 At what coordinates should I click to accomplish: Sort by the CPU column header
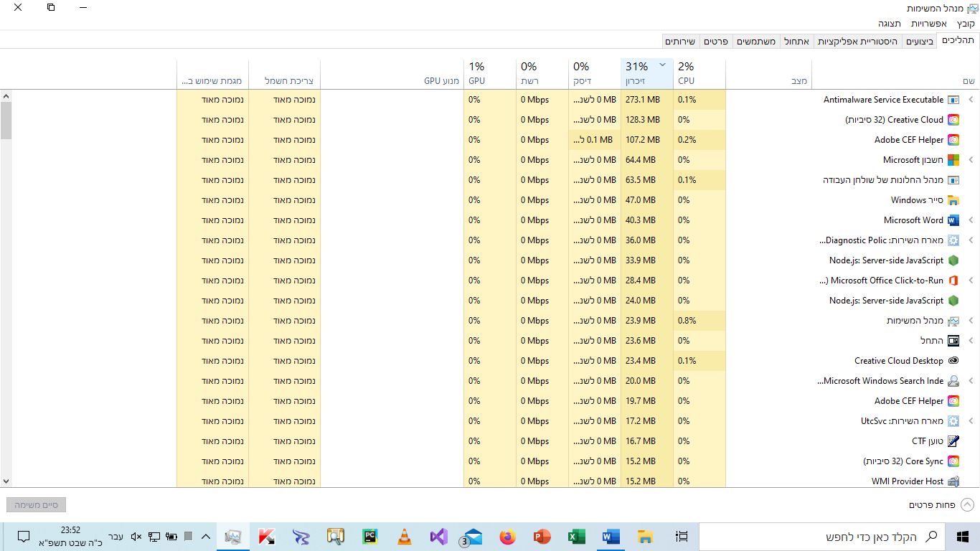699,73
